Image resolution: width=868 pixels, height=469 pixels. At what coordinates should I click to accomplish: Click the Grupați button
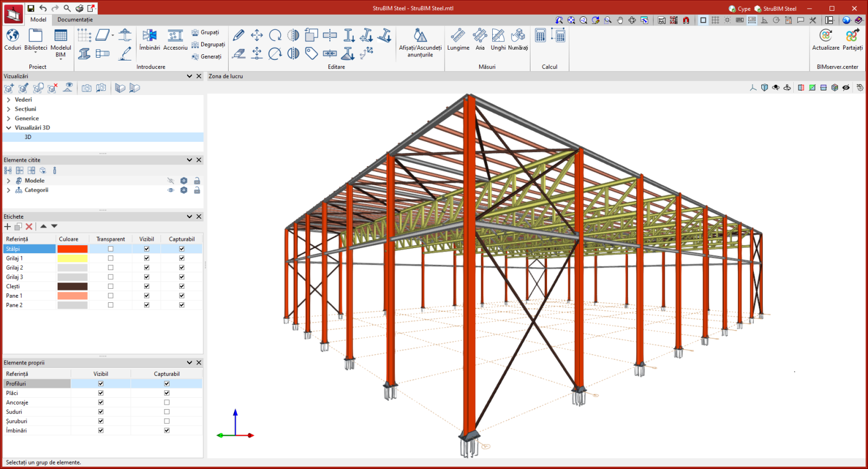point(206,32)
